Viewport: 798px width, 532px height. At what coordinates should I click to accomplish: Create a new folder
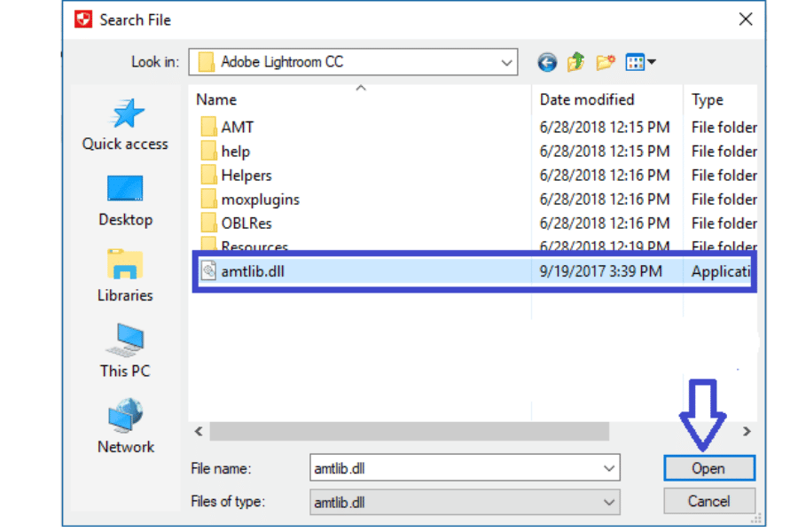coord(606,62)
